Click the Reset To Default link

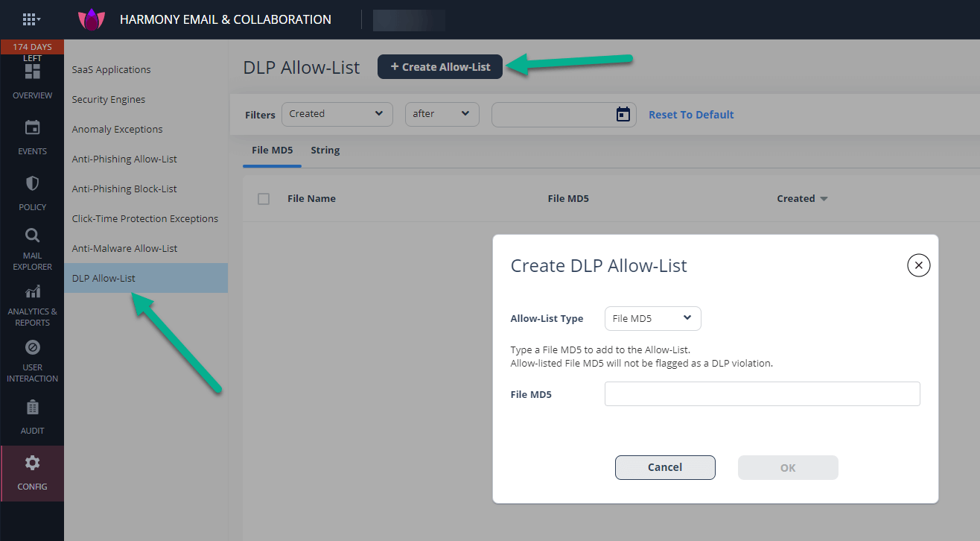691,114
